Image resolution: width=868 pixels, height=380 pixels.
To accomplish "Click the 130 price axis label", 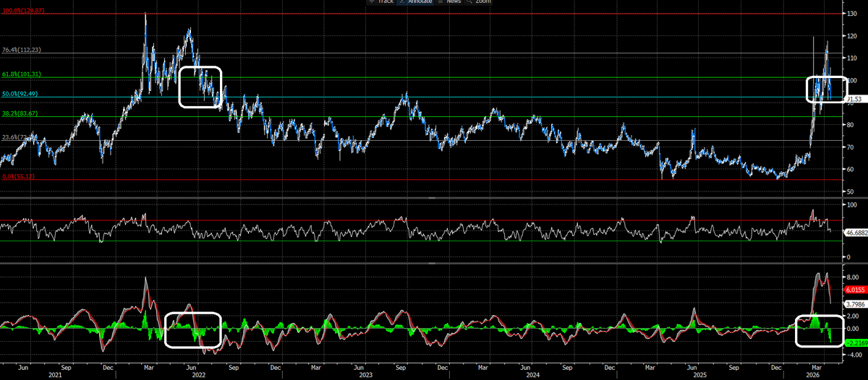I will [851, 14].
